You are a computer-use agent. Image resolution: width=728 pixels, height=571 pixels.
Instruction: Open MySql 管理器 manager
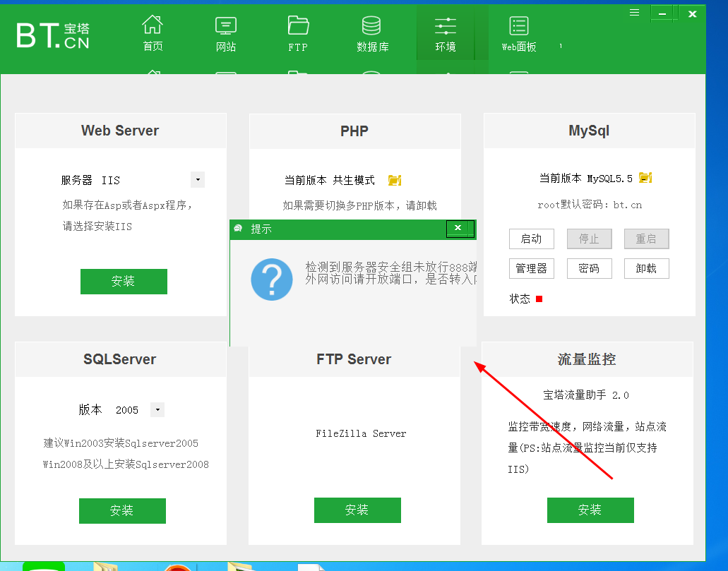(x=532, y=268)
